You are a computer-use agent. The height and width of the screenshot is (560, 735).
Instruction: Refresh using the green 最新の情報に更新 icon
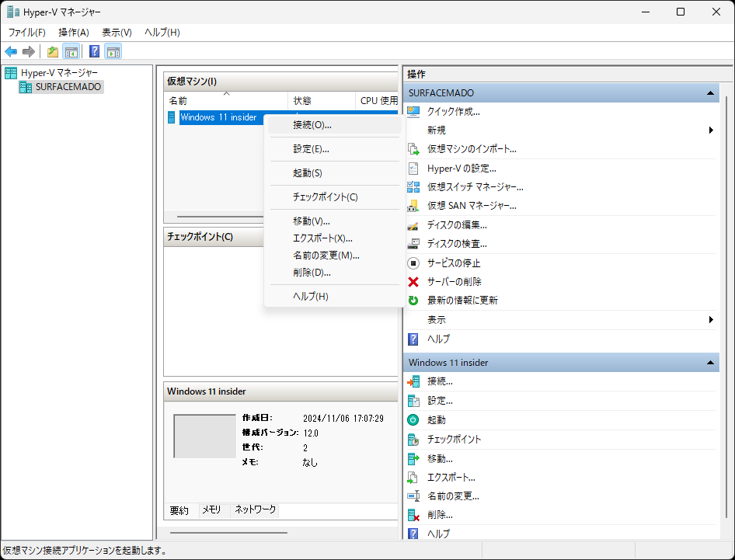pos(413,300)
